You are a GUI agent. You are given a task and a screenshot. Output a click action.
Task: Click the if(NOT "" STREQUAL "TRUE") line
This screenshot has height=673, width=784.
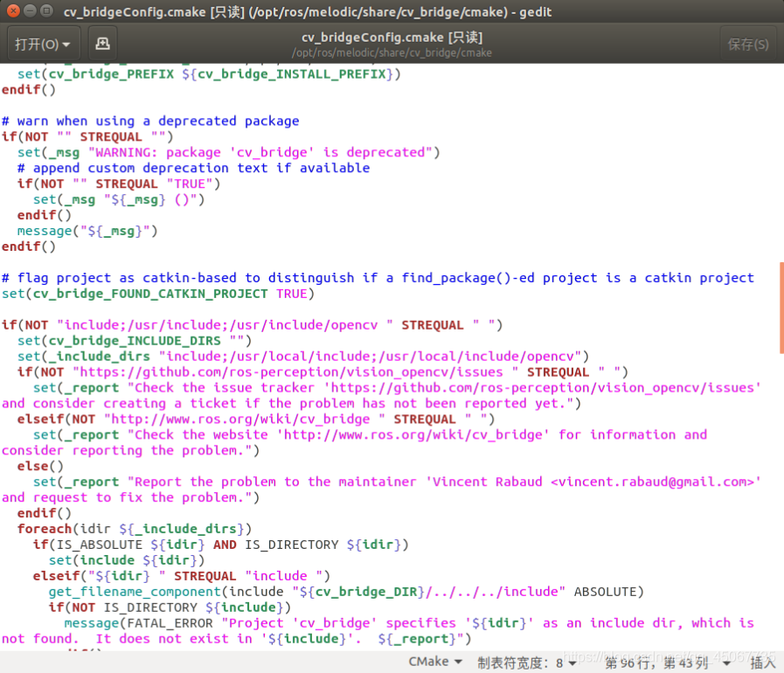pos(119,184)
